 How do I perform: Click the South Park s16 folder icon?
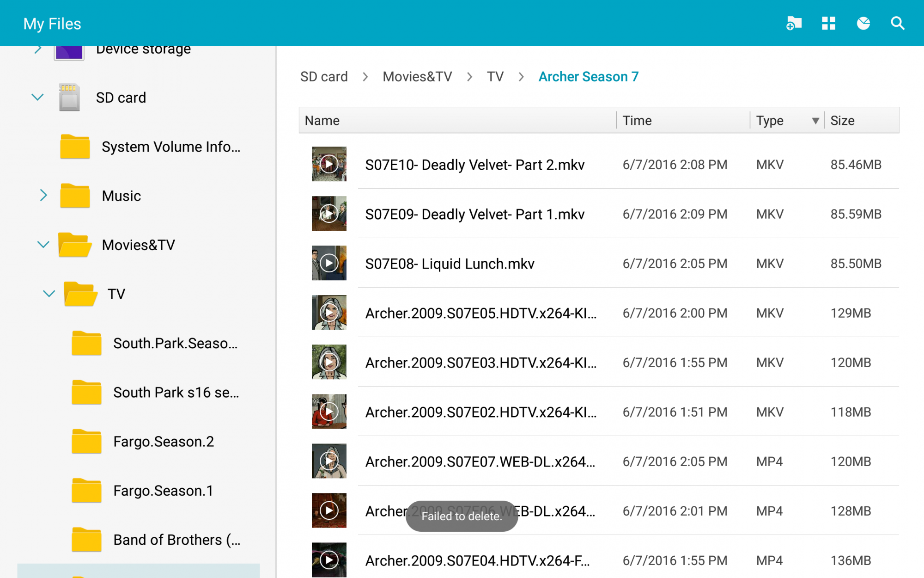coord(86,392)
